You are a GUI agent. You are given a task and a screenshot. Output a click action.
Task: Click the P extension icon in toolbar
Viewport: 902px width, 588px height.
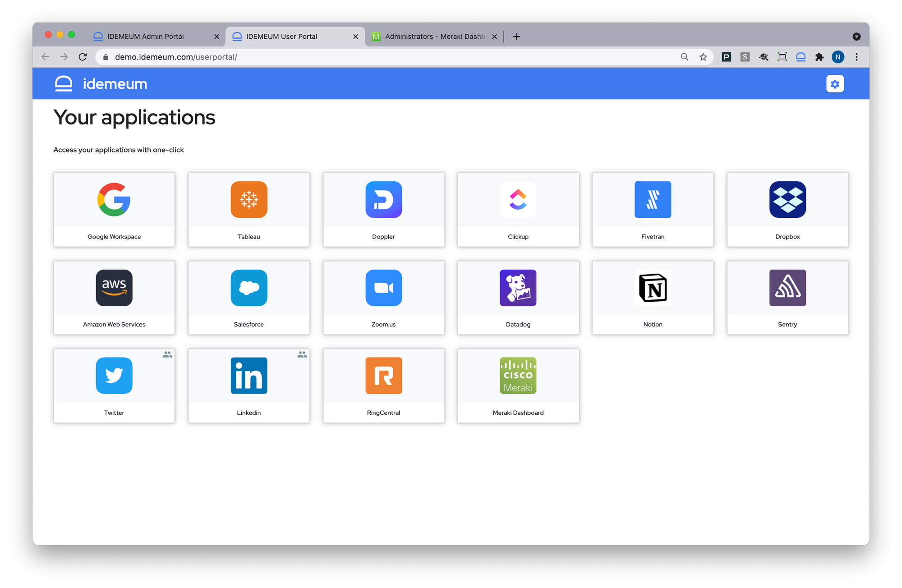(x=726, y=57)
